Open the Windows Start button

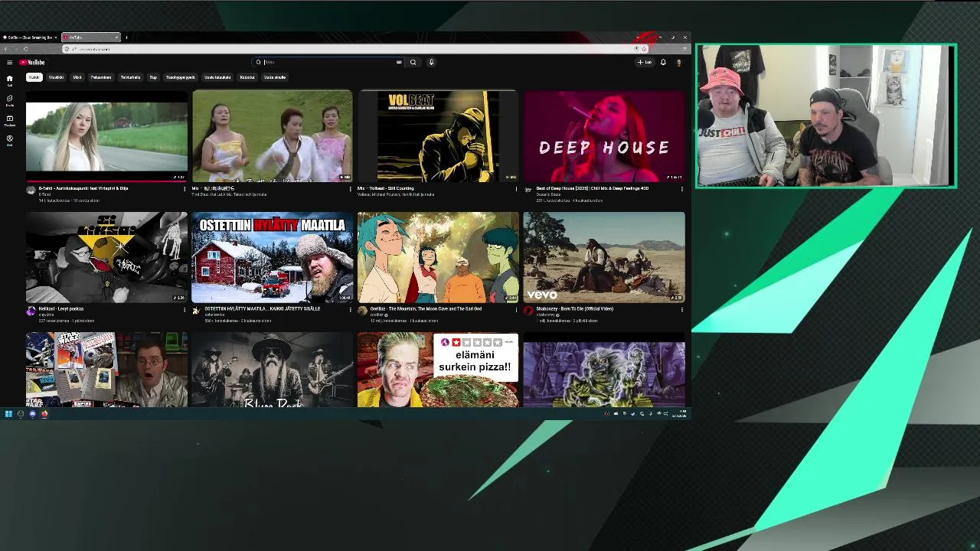click(x=8, y=414)
